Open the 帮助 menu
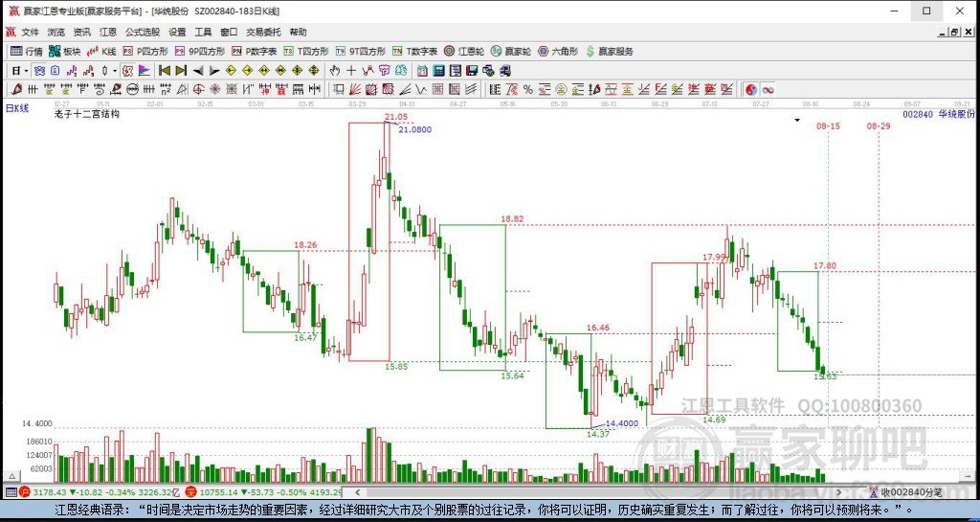Viewport: 980px width, 522px height. 299,32
